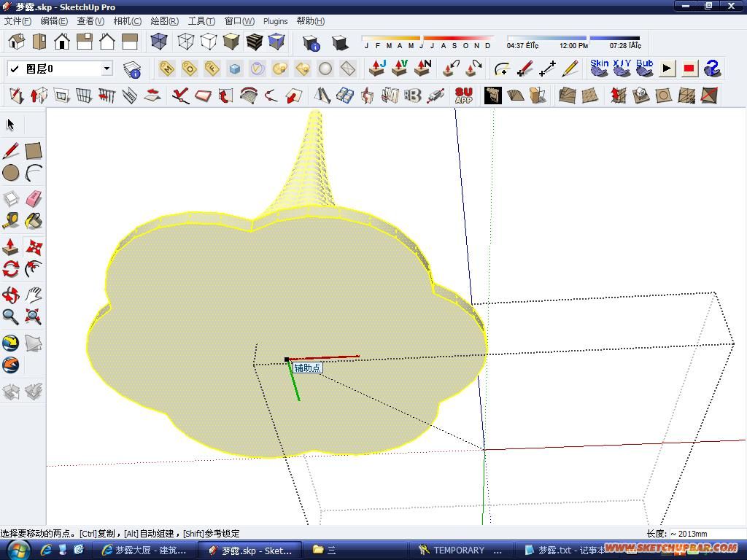Select the Bub pressure tool
This screenshot has width=747, height=560.
point(645,68)
